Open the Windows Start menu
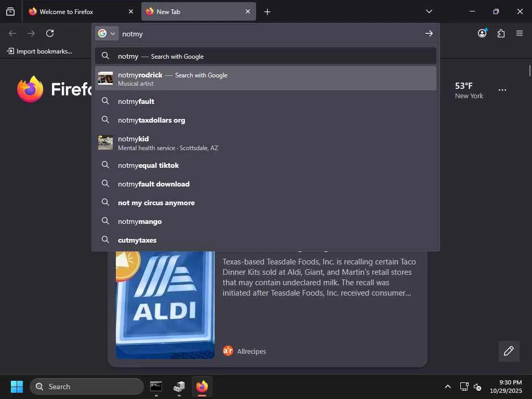The width and height of the screenshot is (532, 399). pyautogui.click(x=17, y=387)
